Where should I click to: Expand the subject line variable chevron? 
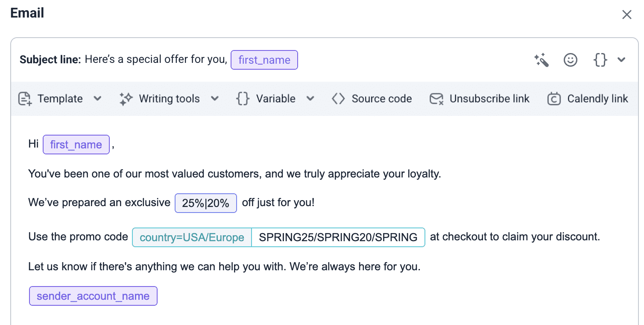pos(621,60)
